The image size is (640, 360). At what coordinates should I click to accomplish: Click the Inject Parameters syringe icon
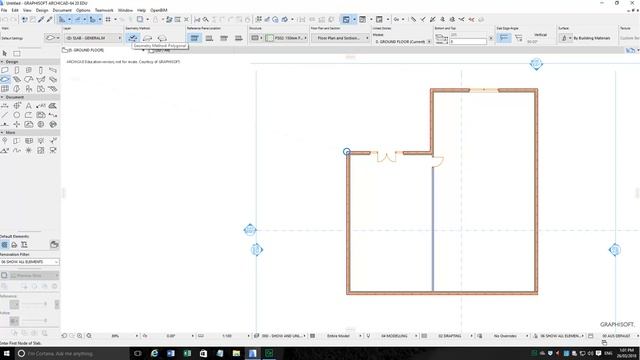(50, 19)
